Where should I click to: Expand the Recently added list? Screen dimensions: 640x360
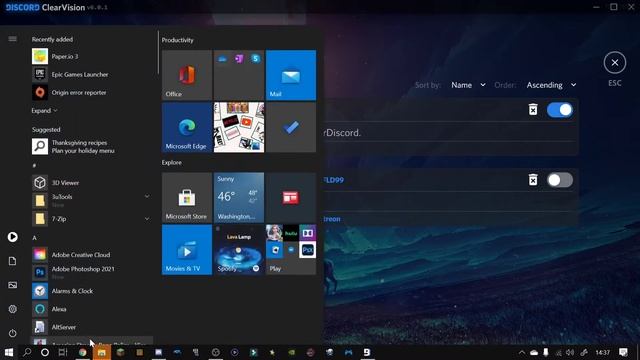pyautogui.click(x=44, y=111)
